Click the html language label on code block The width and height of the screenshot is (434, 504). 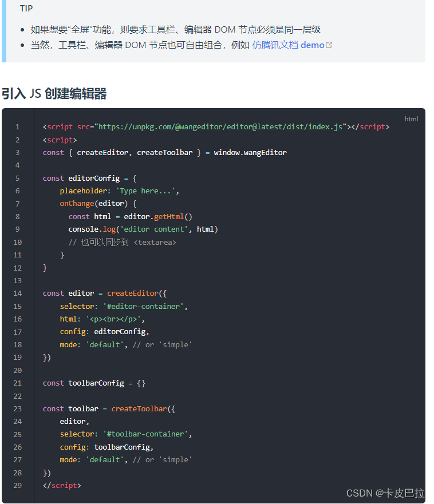click(411, 119)
